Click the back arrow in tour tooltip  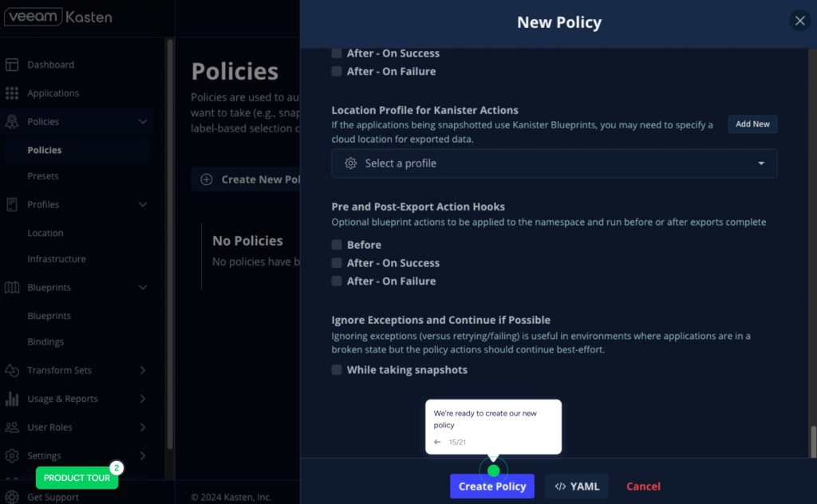coord(437,442)
